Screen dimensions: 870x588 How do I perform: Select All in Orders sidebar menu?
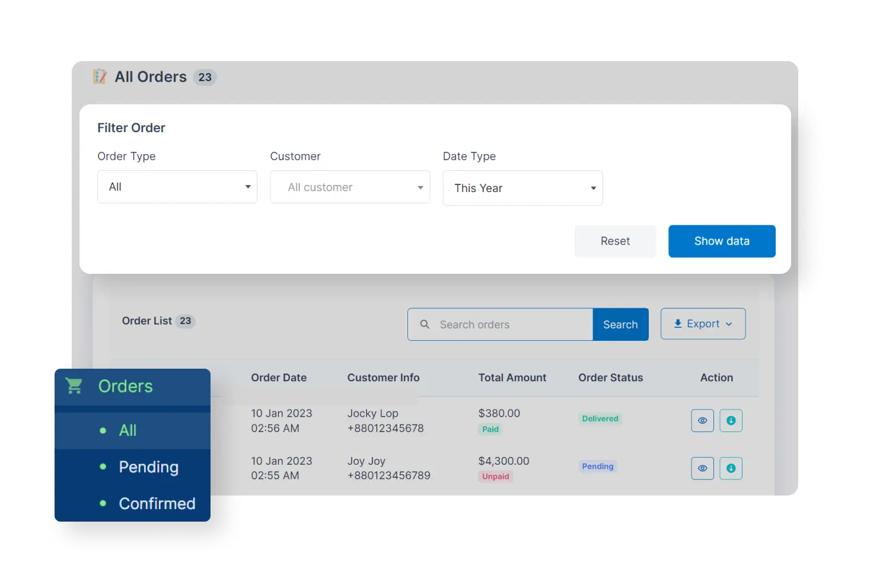[x=128, y=430]
